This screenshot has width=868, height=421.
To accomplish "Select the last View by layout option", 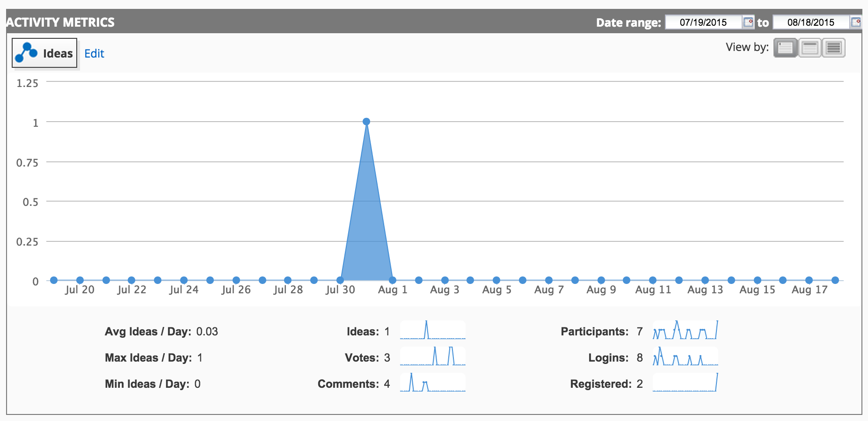I will click(x=834, y=48).
